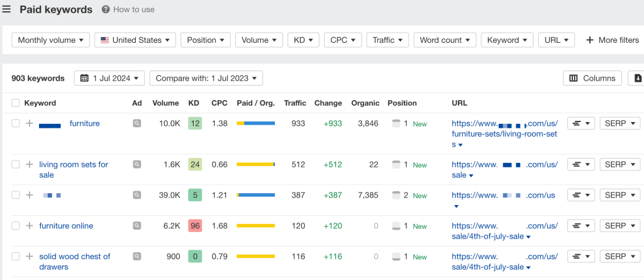Open the chart icon dropdown for furniture online row
The width and height of the screenshot is (644, 280).
click(580, 226)
